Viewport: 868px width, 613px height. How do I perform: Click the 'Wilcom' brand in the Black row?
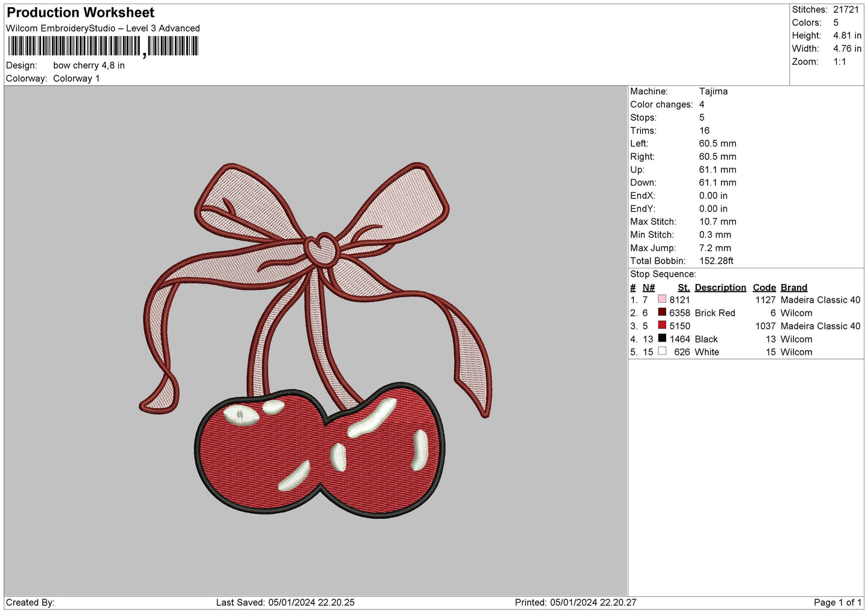tap(797, 339)
